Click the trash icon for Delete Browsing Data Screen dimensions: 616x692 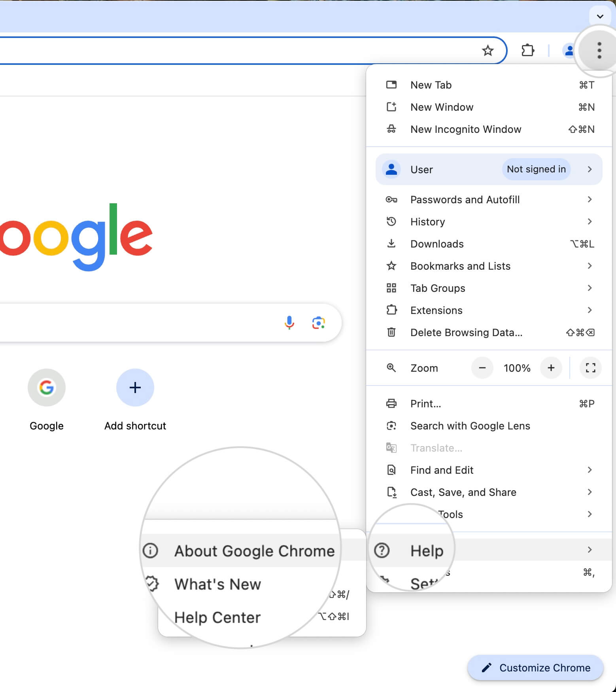(x=391, y=332)
